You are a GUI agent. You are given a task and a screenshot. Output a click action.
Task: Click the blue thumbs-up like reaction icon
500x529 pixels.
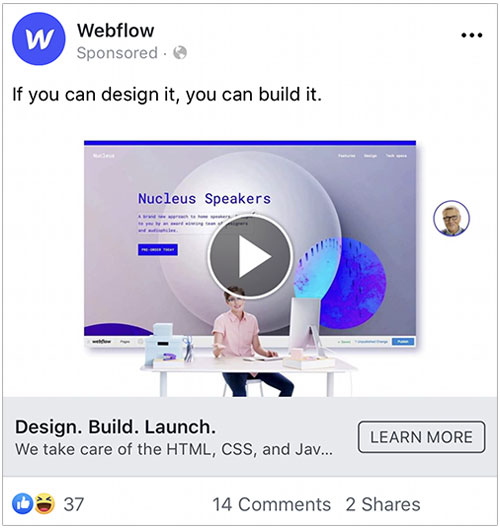point(23,504)
